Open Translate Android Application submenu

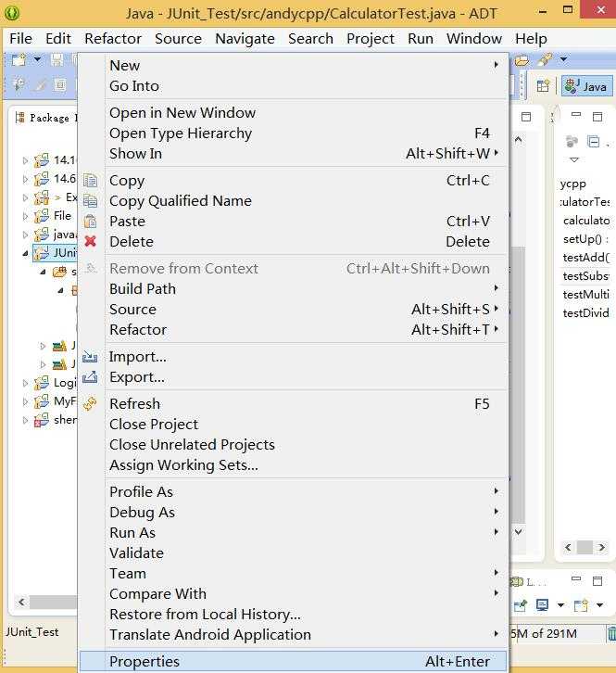pyautogui.click(x=293, y=635)
